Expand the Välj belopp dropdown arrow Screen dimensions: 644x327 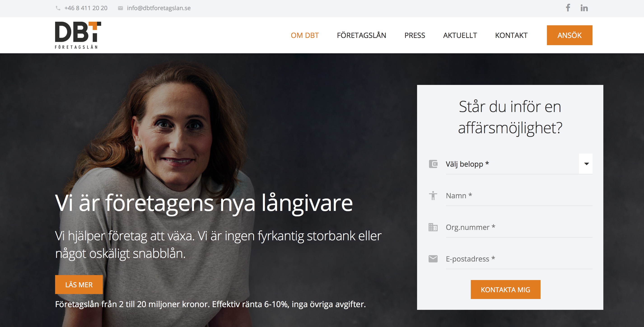coord(586,164)
